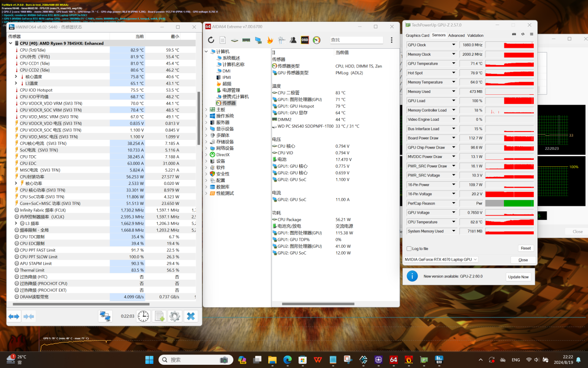
Task: Click HWiNFO collapse columns inward-arrow icon
Action: [29, 316]
